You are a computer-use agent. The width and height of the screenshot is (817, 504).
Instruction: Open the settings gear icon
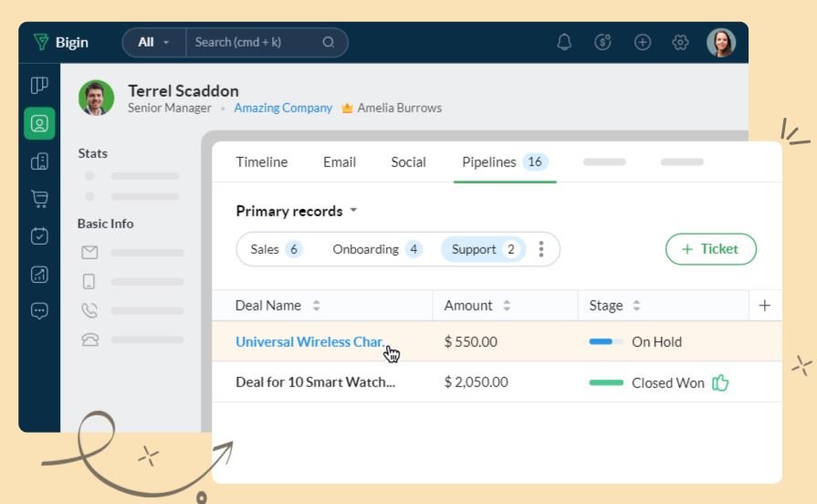[x=680, y=42]
